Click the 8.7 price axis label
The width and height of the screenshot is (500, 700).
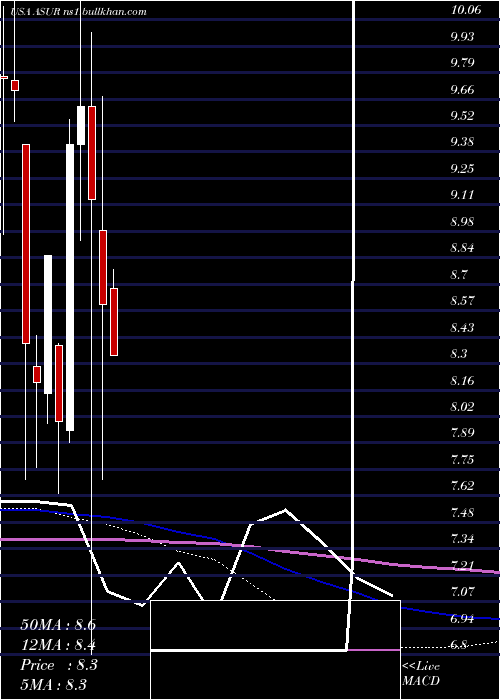pos(459,274)
